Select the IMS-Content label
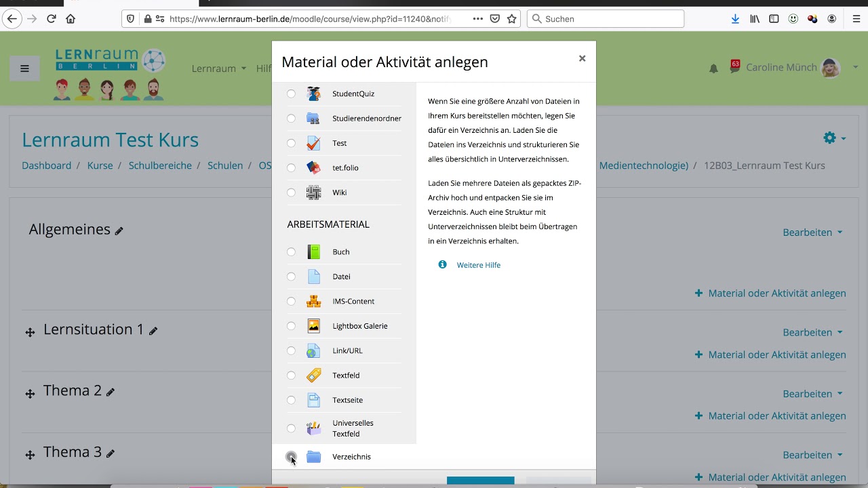868x488 pixels. (353, 302)
